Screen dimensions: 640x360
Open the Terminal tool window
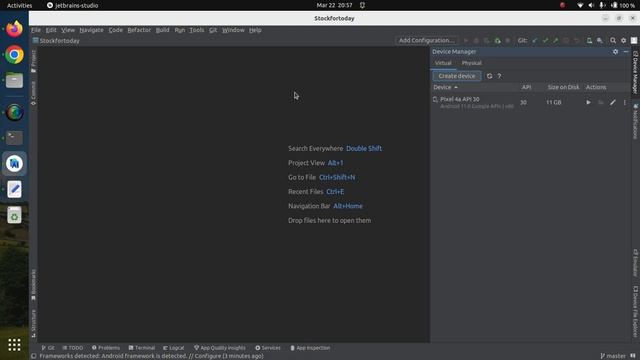click(142, 348)
